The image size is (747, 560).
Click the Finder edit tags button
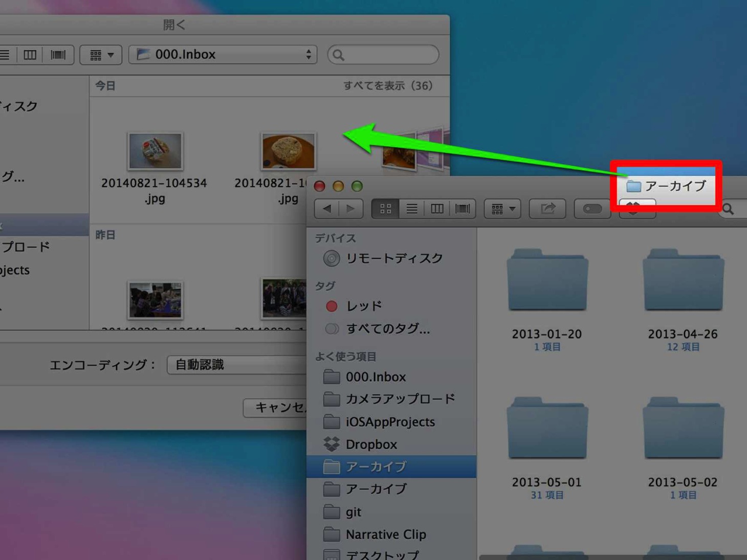592,209
